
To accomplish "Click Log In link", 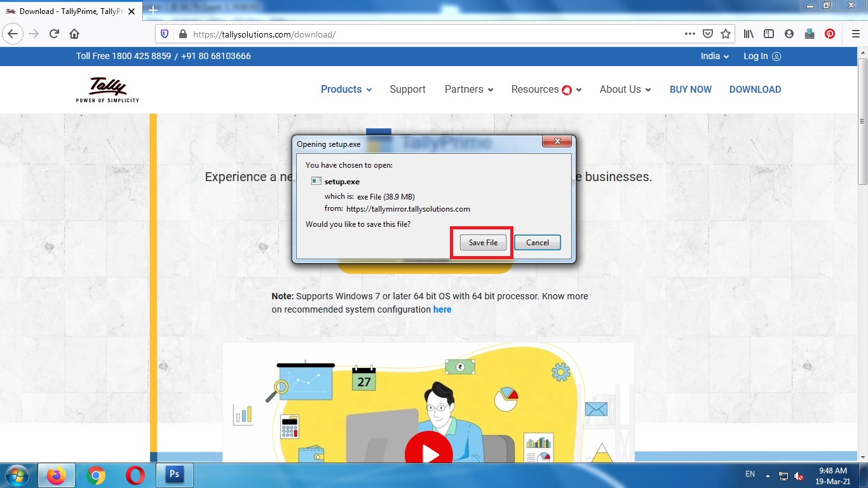I will 762,56.
